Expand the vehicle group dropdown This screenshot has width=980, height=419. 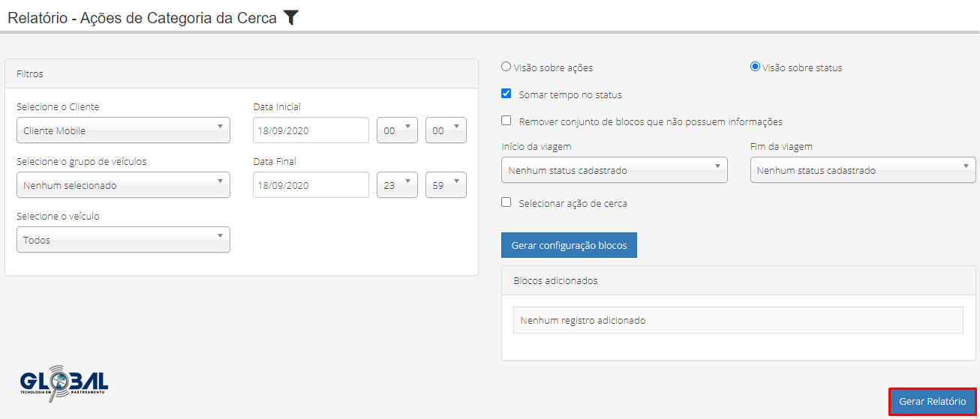pyautogui.click(x=123, y=185)
